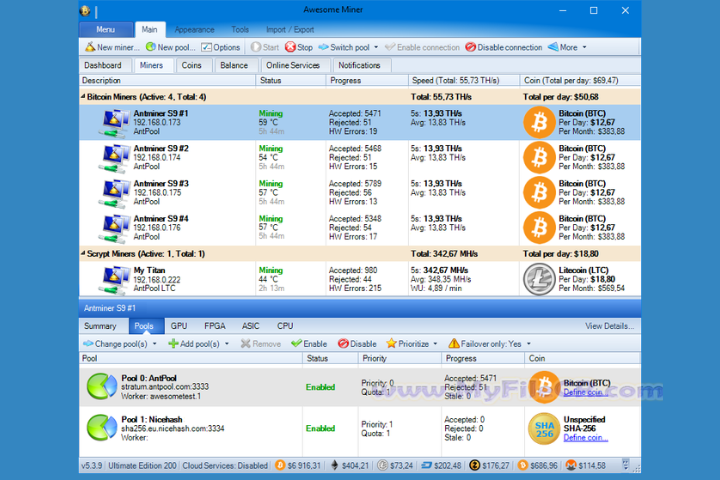The height and width of the screenshot is (480, 720).
Task: Select the Antminer S9 #4 miner icon
Action: click(x=114, y=228)
